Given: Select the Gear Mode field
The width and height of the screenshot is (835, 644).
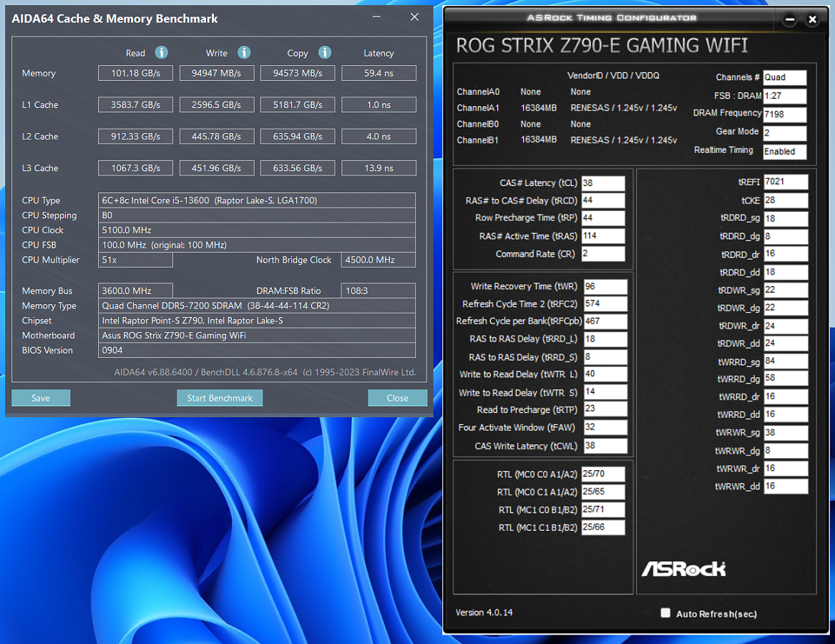Looking at the screenshot, I should (x=784, y=132).
